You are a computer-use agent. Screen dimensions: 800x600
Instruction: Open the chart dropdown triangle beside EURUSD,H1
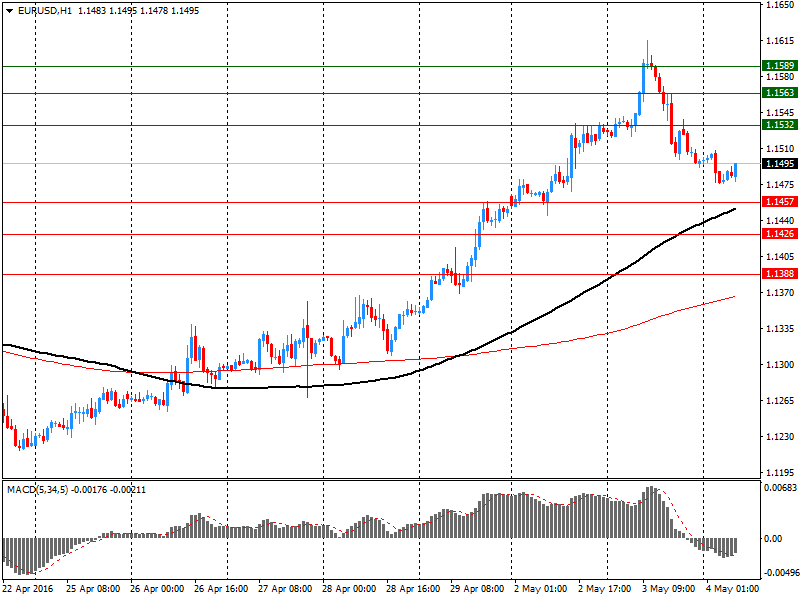pos(9,11)
